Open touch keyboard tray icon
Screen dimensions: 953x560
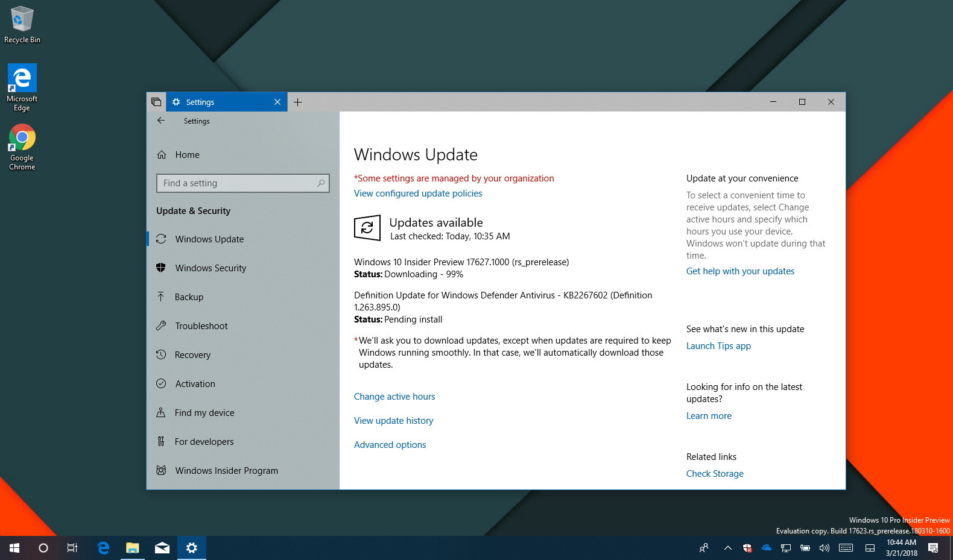pyautogui.click(x=846, y=548)
